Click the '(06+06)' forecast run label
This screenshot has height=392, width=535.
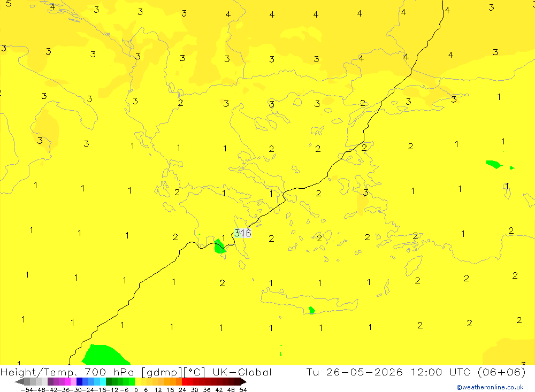pyautogui.click(x=502, y=372)
